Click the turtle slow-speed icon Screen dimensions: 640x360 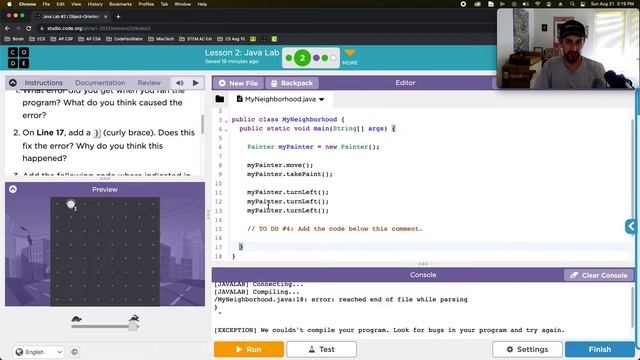click(76, 318)
